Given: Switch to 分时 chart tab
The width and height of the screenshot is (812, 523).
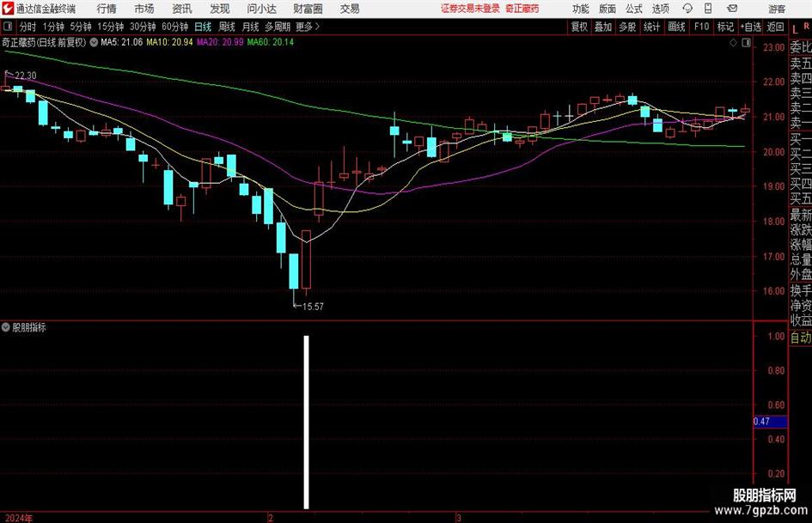Looking at the screenshot, I should pyautogui.click(x=28, y=27).
